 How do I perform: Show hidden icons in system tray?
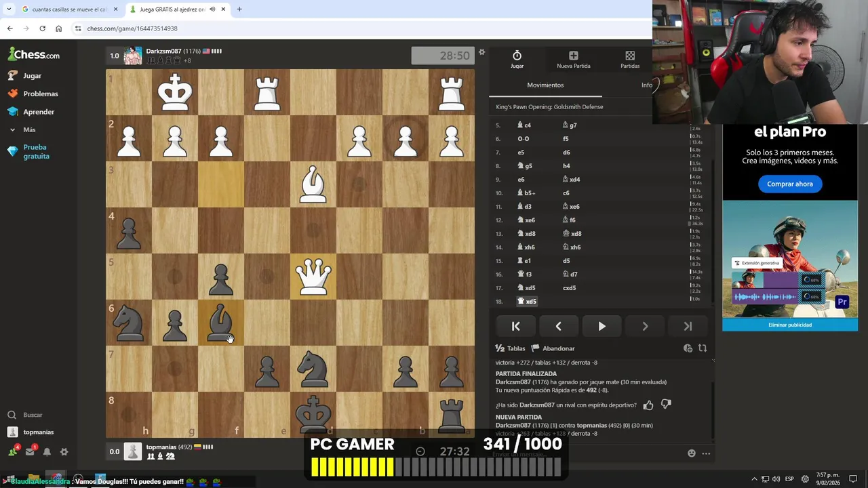(x=754, y=479)
